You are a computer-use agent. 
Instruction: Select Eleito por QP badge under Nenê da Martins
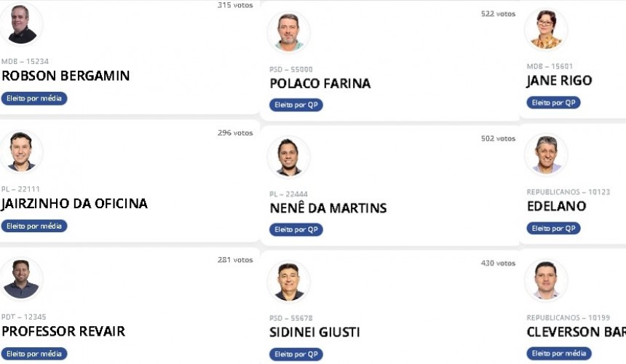(x=296, y=230)
